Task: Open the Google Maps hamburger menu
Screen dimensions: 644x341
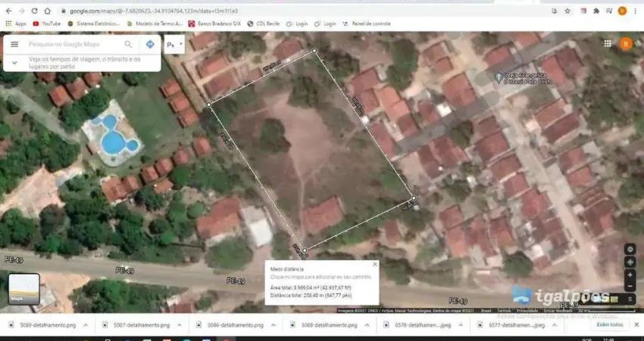Action: tap(15, 44)
